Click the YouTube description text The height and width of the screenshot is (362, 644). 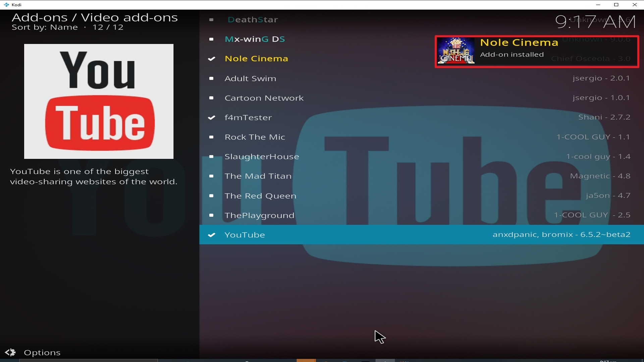coord(94,176)
